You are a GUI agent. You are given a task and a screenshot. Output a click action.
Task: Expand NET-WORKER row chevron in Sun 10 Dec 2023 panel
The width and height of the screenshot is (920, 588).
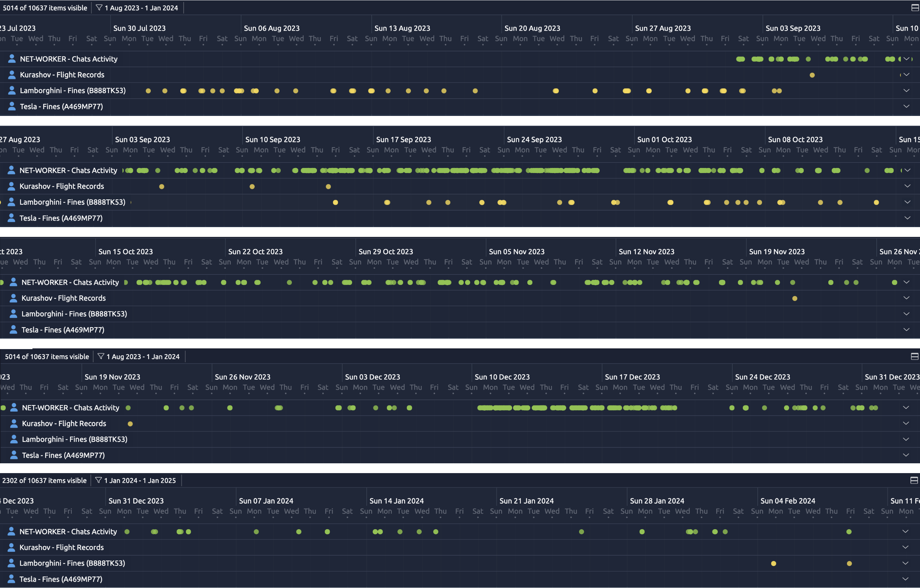[906, 408]
